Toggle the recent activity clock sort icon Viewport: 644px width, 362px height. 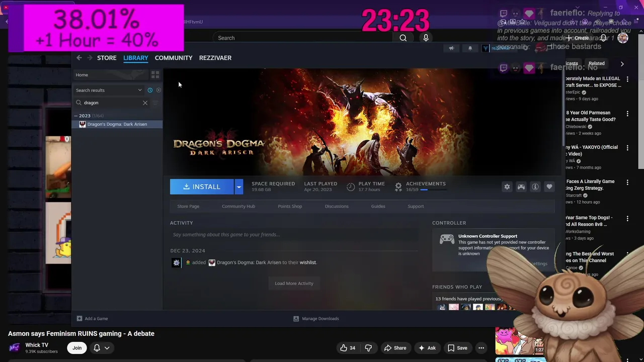point(150,90)
